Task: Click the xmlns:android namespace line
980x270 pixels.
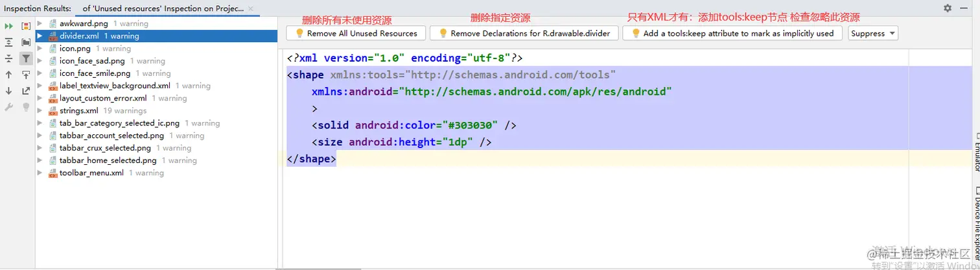Action: click(491, 92)
